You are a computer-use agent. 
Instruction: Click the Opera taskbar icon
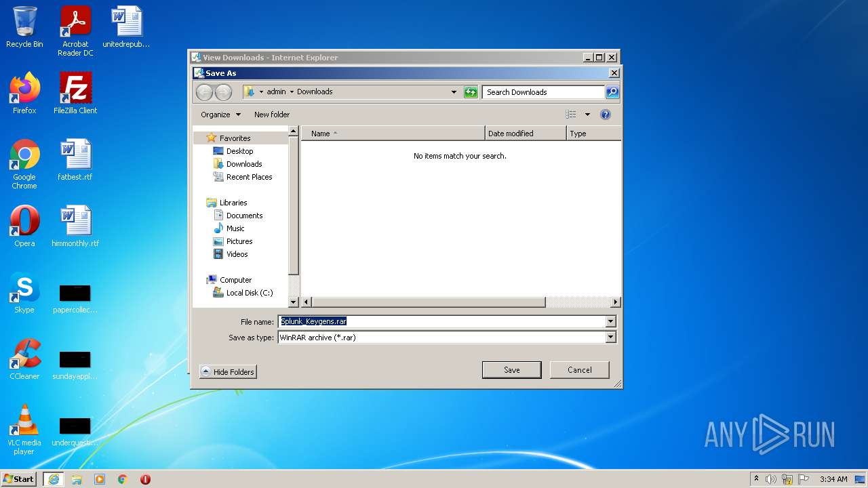point(145,479)
